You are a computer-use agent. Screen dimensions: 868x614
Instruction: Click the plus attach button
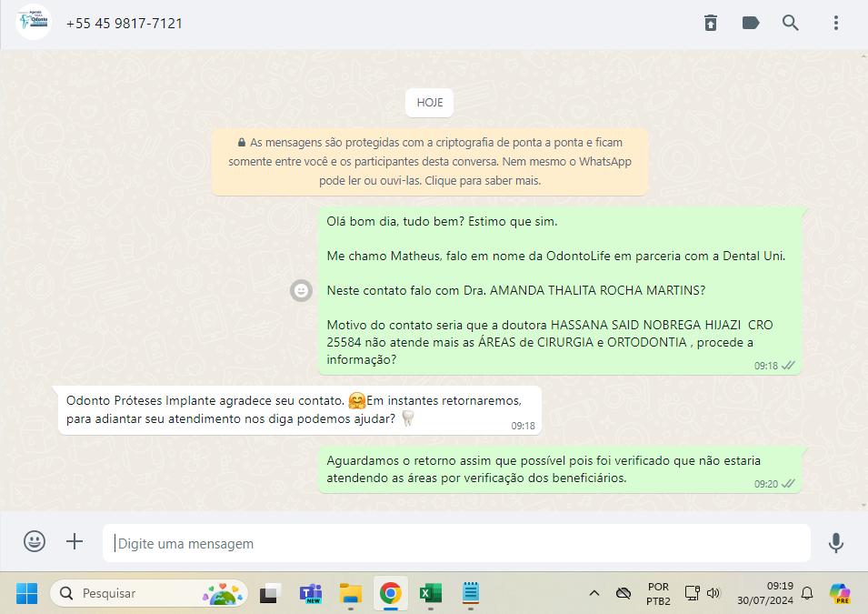pyautogui.click(x=75, y=542)
